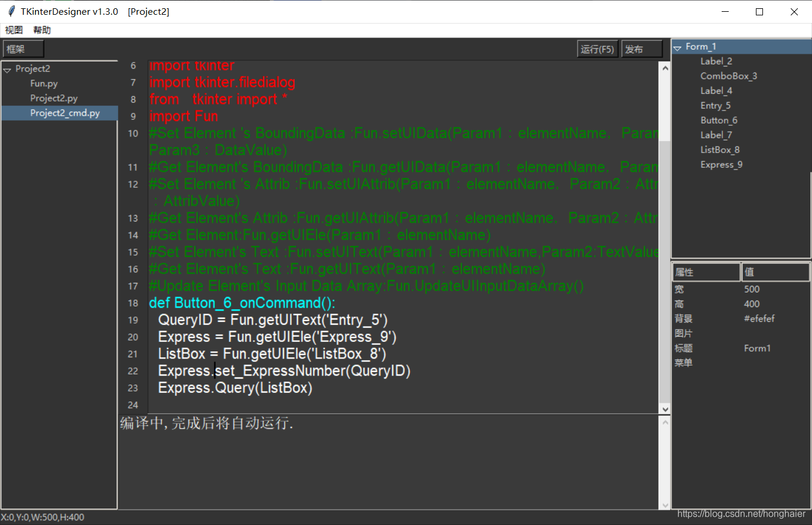This screenshot has width=812, height=525.
Task: Select Label_4 widget
Action: click(716, 91)
